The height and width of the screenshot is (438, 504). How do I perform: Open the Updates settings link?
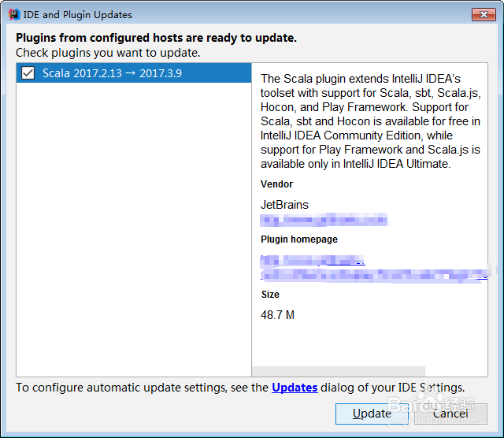tap(295, 388)
